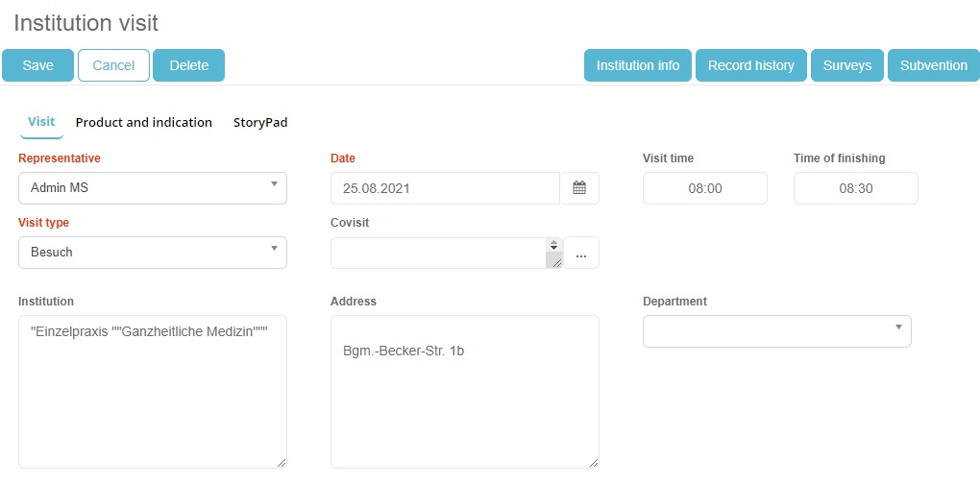Open the date picker calendar icon
The width and height of the screenshot is (980, 485).
pos(579,188)
